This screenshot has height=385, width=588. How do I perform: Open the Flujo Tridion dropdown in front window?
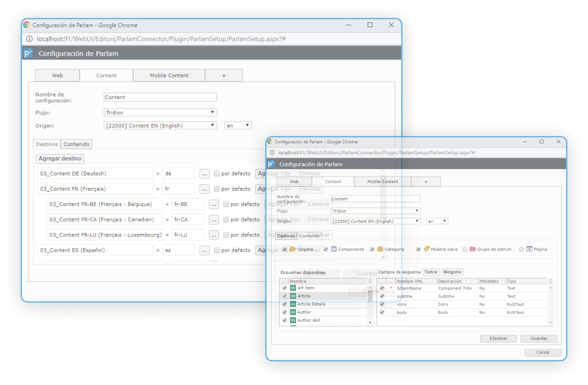point(376,211)
